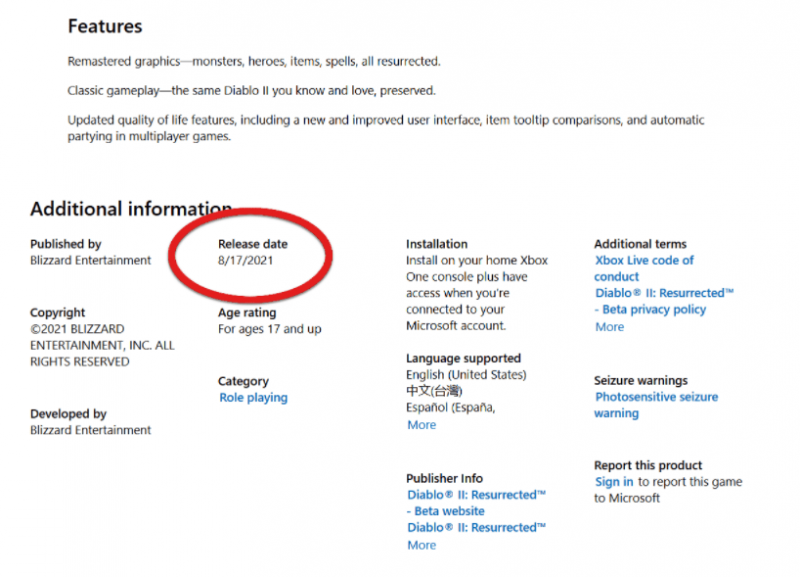
Task: Click Sign in to report this game
Action: [614, 482]
